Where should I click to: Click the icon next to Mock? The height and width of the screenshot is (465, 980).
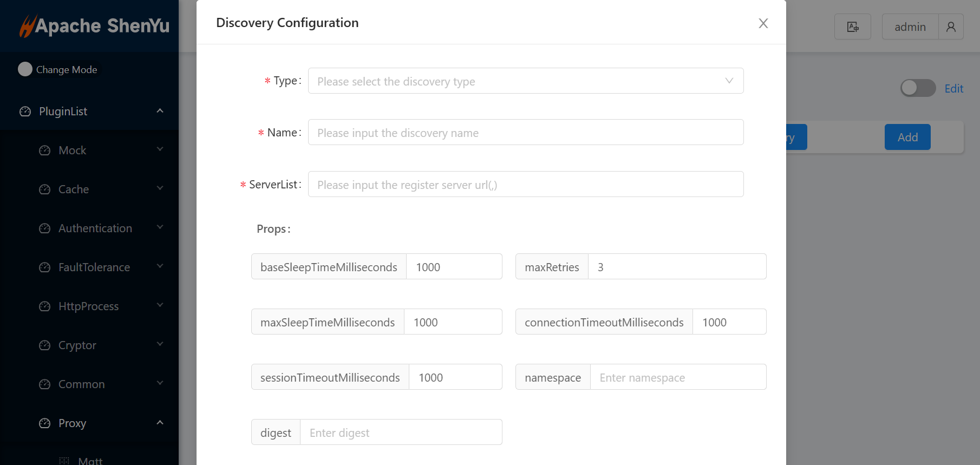pos(45,150)
